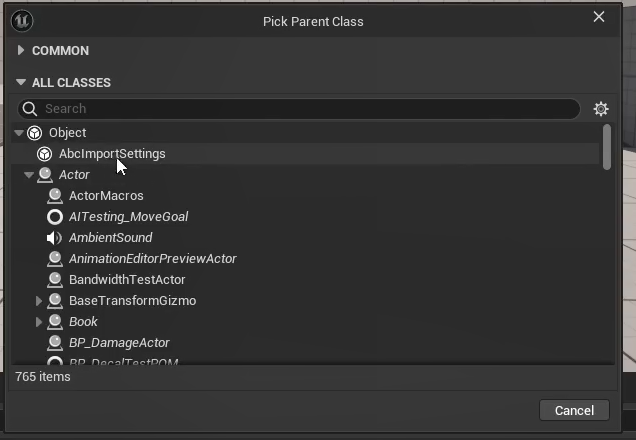
Task: Collapse the Object tree node
Action: [19, 133]
